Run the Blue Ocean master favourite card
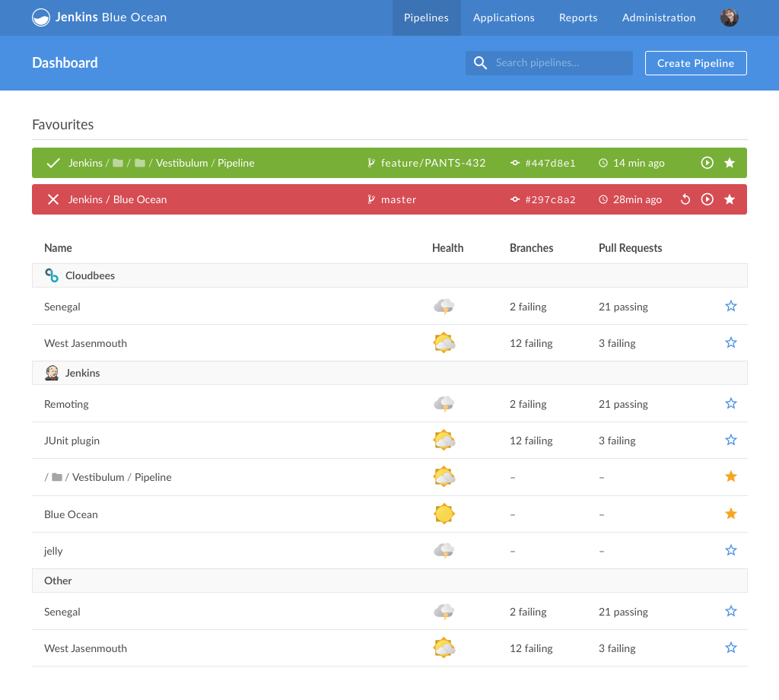This screenshot has height=700, width=779. 707,199
